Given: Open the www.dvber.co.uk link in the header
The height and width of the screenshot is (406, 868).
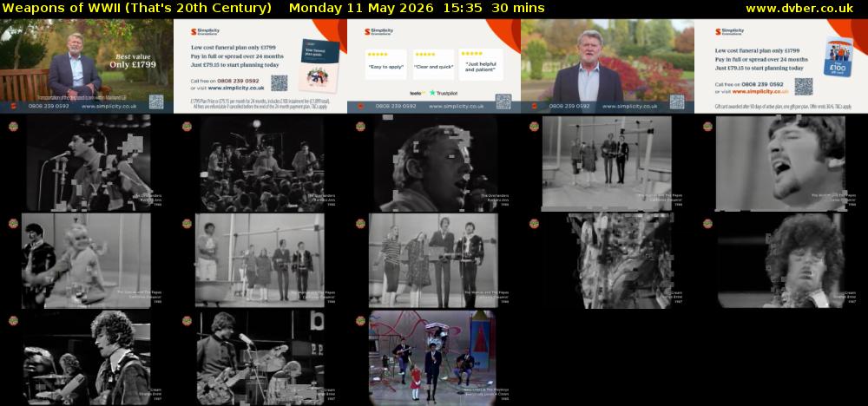Looking at the screenshot, I should pos(799,8).
